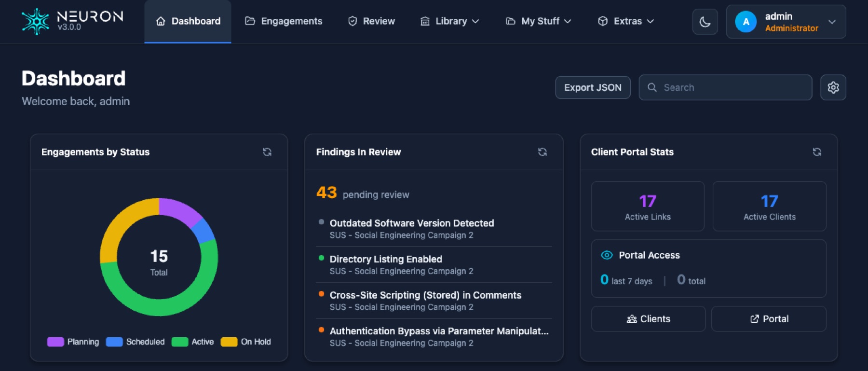The image size is (868, 371).
Task: Click the Administrator role label
Action: click(x=791, y=28)
